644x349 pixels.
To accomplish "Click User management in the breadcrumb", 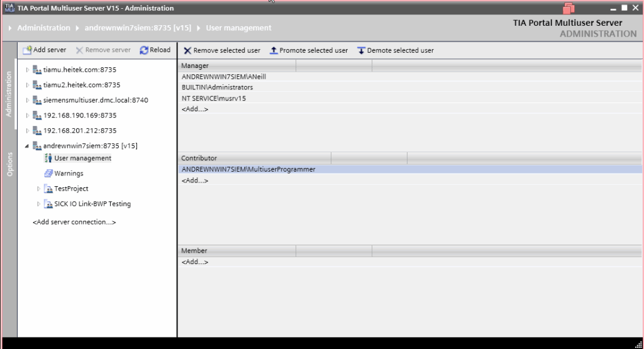I will [x=238, y=28].
